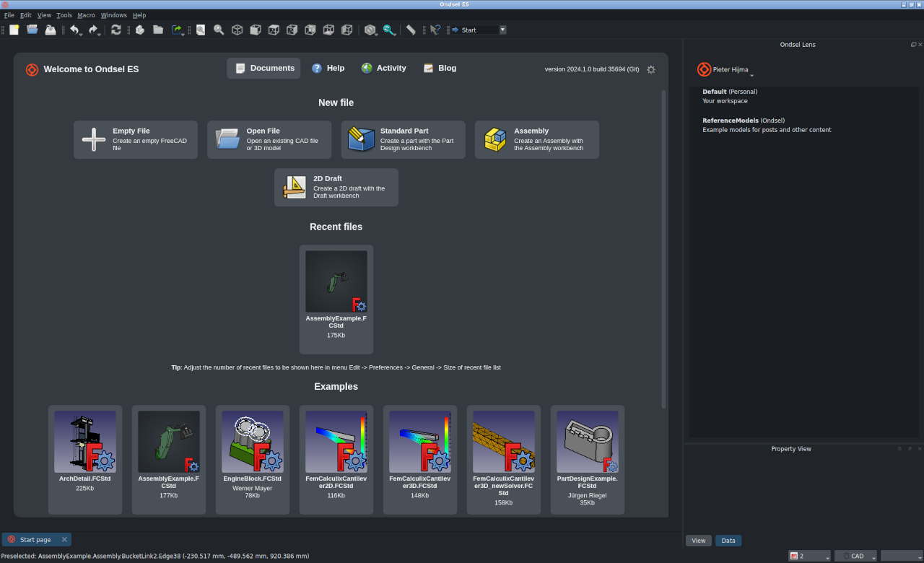Open the File menu

pyautogui.click(x=9, y=15)
